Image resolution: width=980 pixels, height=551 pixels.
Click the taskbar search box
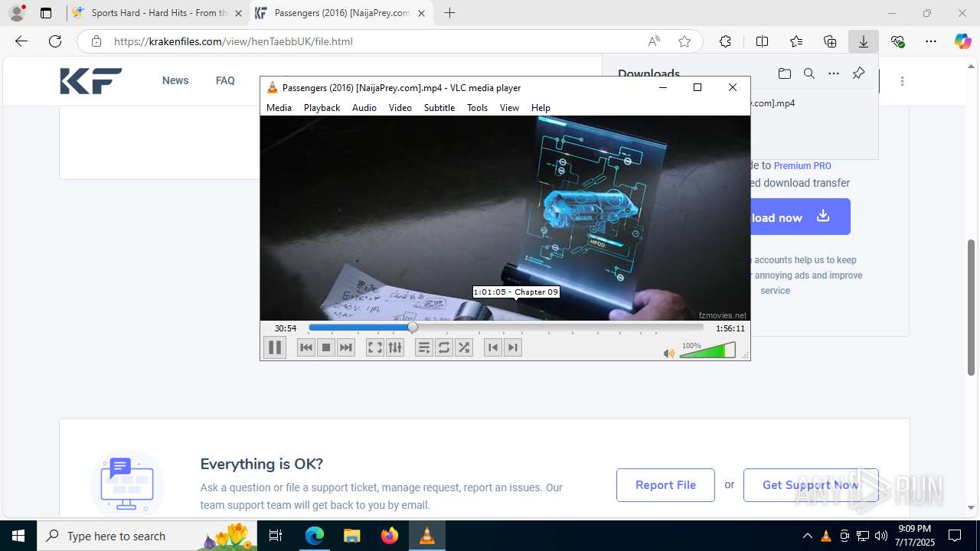click(147, 536)
